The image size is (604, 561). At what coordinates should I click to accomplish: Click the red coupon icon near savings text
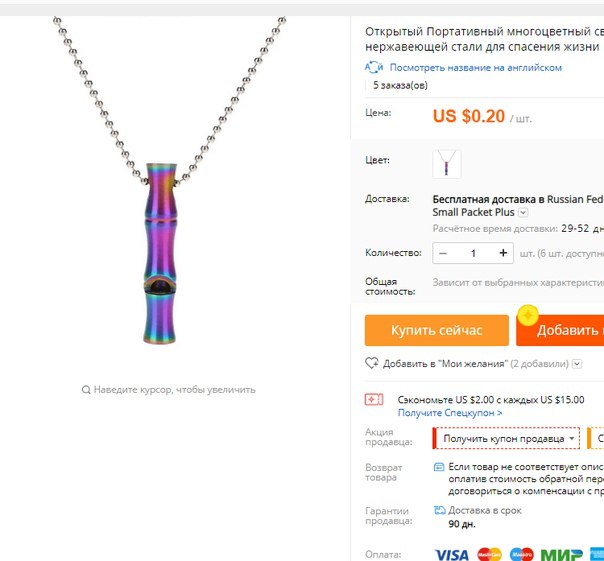point(374,400)
